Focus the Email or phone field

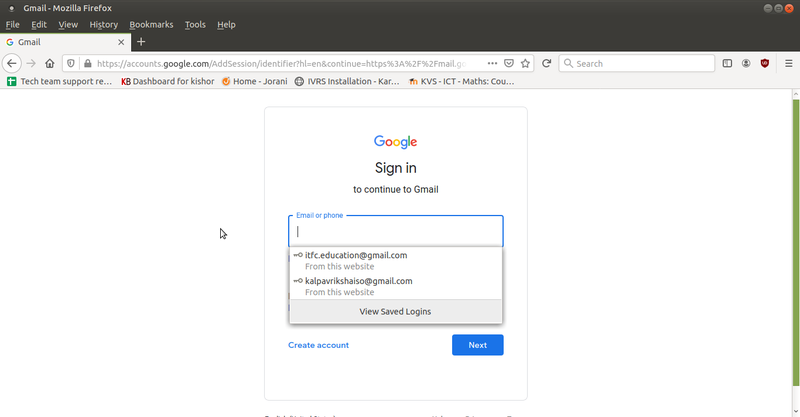pos(396,231)
